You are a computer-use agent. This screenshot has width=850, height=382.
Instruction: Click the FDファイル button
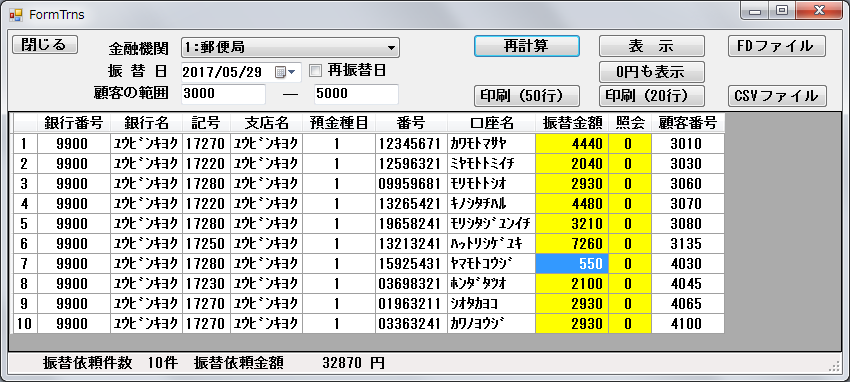(777, 46)
